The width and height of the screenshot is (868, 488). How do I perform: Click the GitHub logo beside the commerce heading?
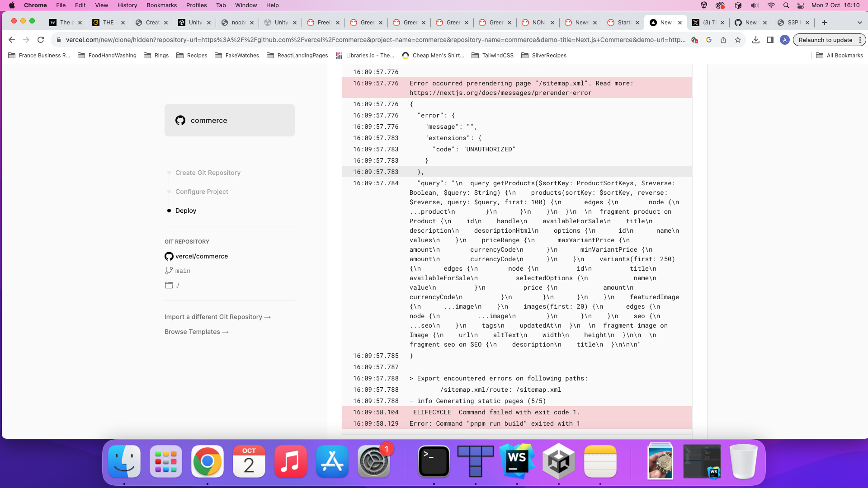coord(180,120)
